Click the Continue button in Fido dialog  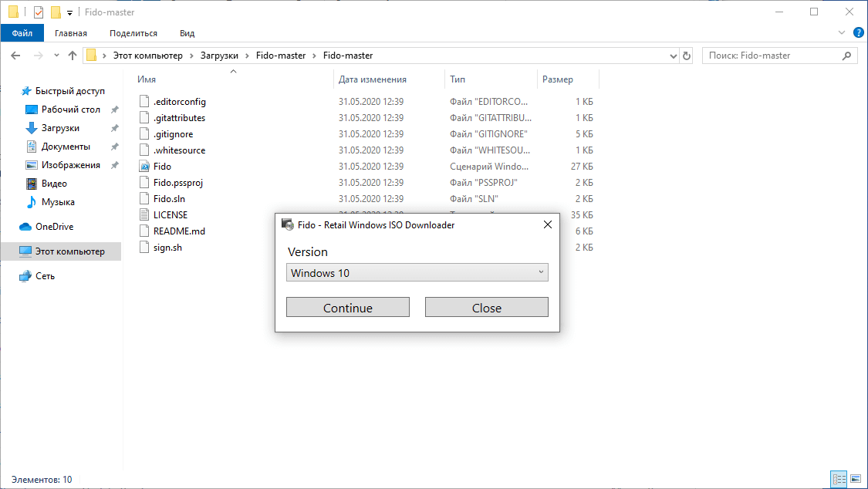pyautogui.click(x=348, y=308)
